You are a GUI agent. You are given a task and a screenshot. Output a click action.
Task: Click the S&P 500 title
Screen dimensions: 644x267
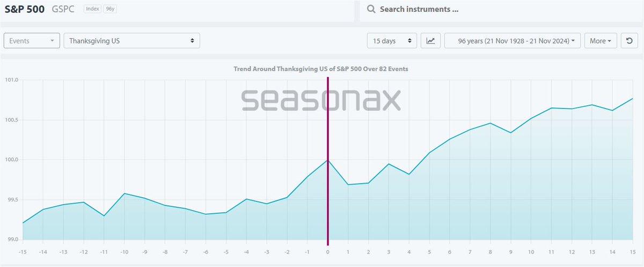click(25, 9)
